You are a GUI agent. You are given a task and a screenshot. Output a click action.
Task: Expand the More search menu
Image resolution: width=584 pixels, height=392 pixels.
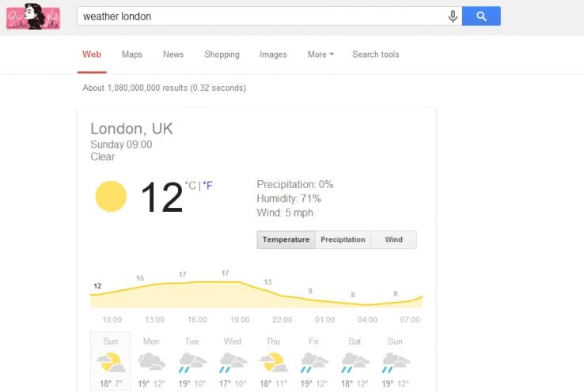320,55
